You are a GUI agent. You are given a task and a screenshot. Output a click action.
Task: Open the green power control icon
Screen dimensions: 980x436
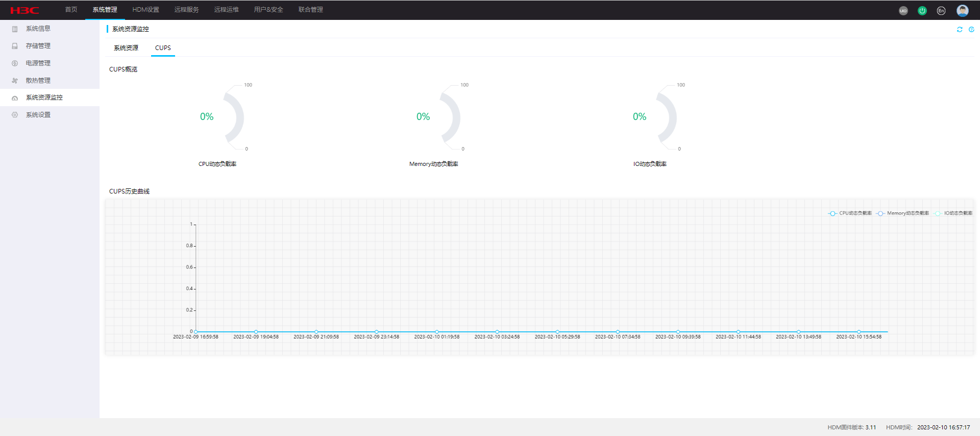coord(922,11)
